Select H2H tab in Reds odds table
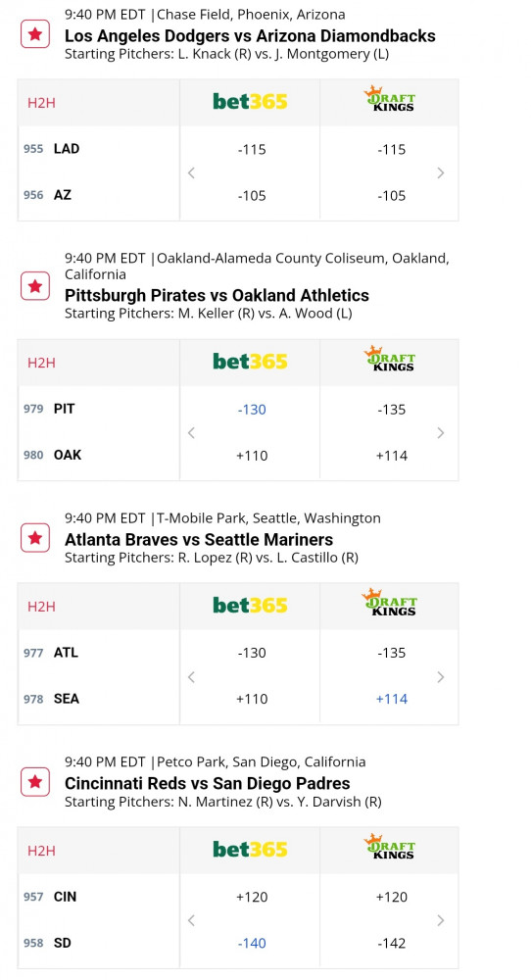531x980 pixels. [x=41, y=850]
